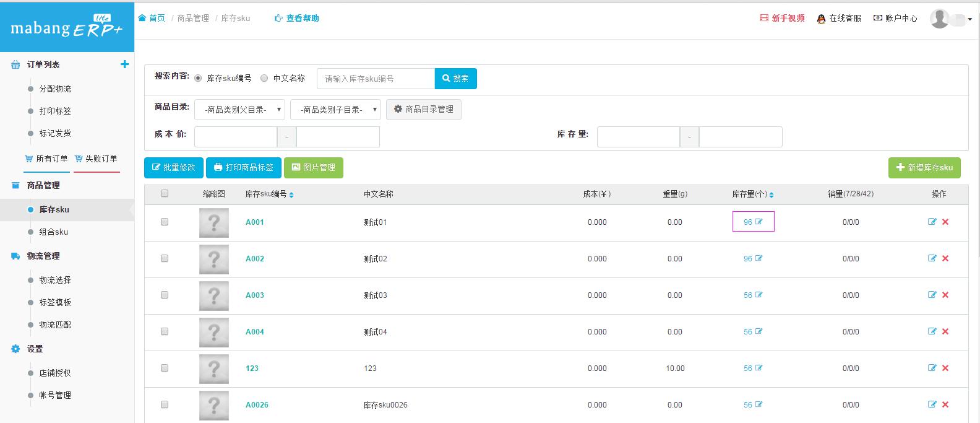The image size is (980, 423).
Task: Edit stock quantity 56 for row 123
Action: (759, 368)
